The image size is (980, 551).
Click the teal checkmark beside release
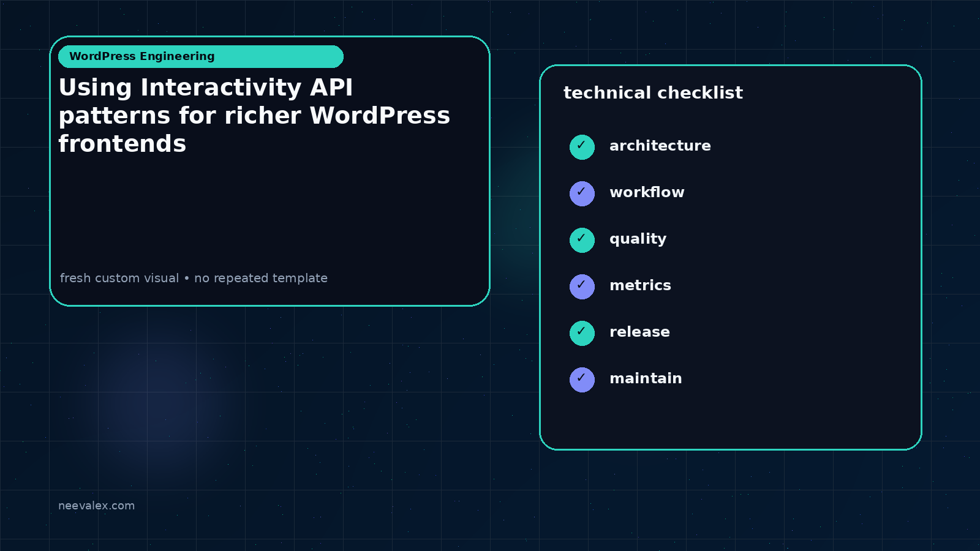tap(582, 333)
